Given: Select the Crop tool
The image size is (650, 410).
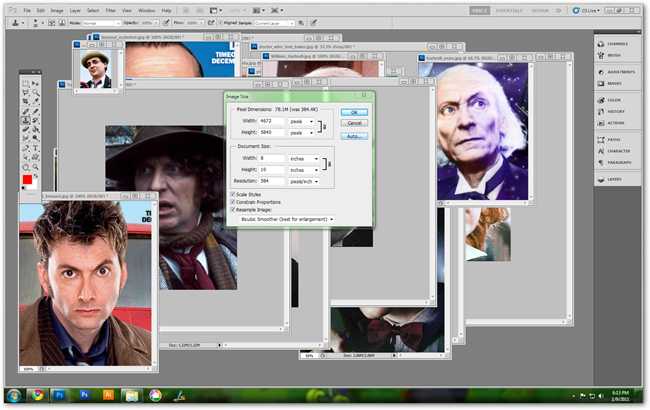Looking at the screenshot, I should [26, 102].
